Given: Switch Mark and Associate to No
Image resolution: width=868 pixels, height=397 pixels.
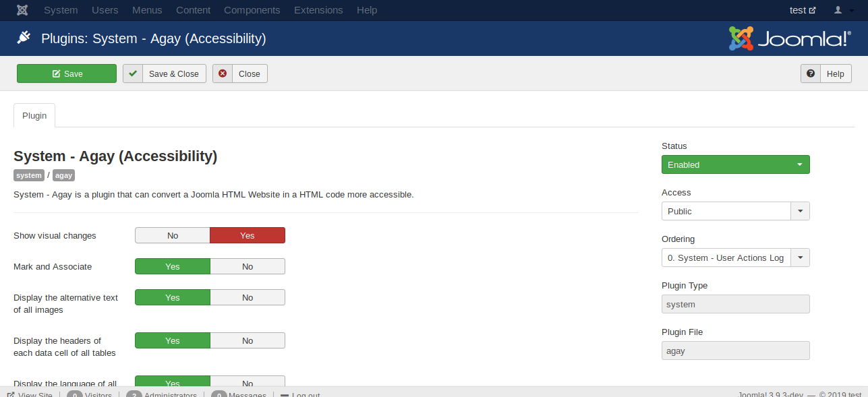Looking at the screenshot, I should click(x=248, y=266).
